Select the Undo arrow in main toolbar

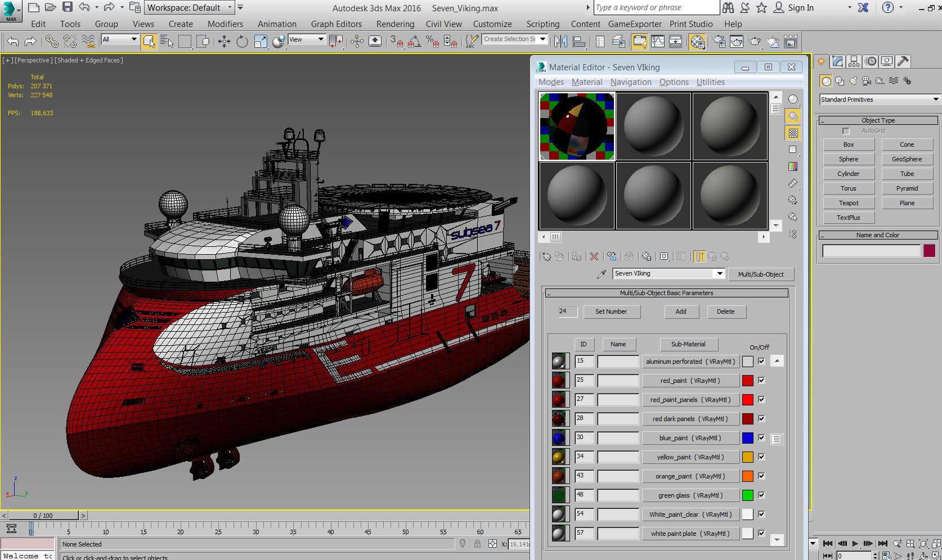(x=13, y=41)
